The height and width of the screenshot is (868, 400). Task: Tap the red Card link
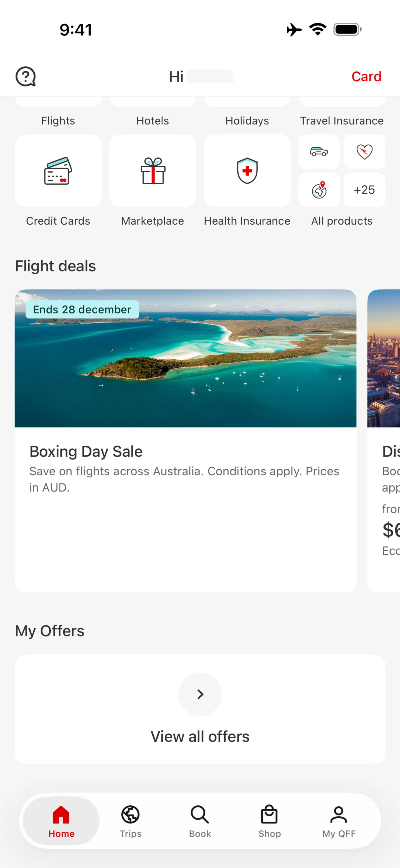tap(366, 77)
